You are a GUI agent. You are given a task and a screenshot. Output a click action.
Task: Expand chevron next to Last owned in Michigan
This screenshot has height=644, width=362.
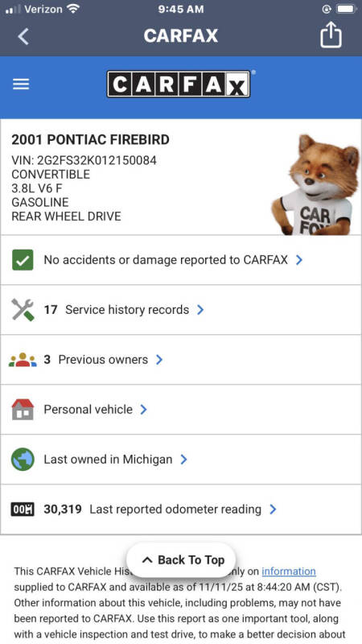[x=184, y=459]
